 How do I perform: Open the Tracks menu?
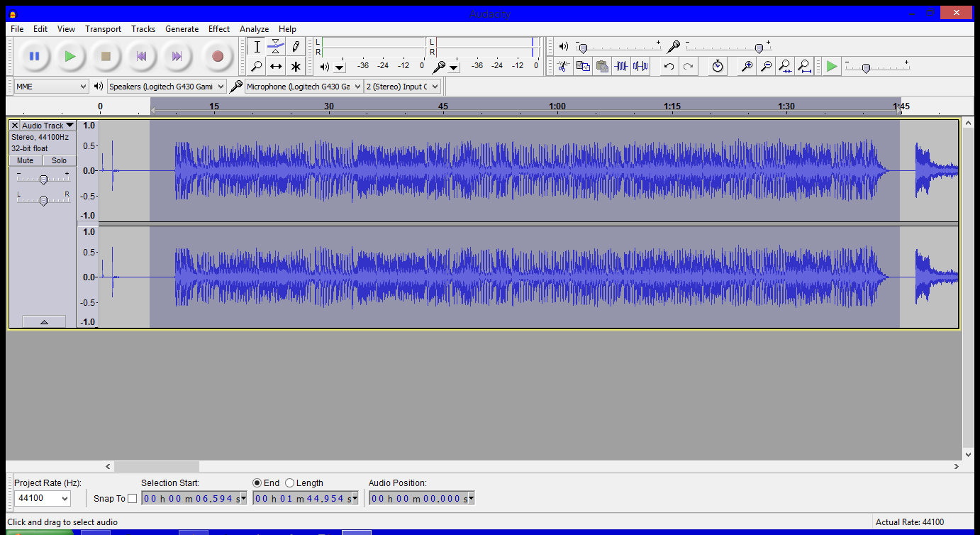pyautogui.click(x=143, y=29)
